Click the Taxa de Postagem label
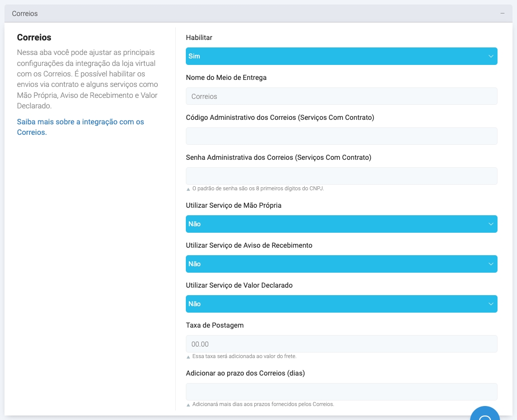 (214, 325)
